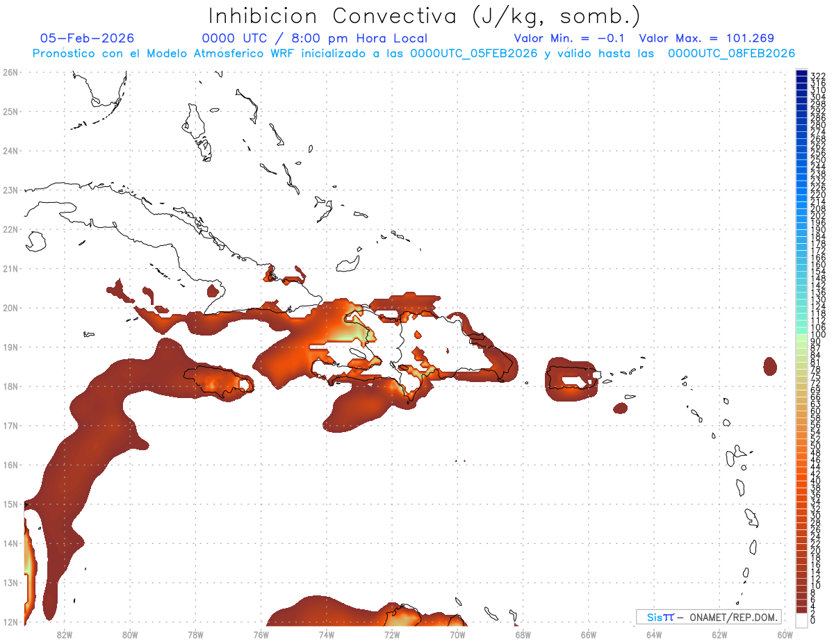
Task: Click the 17N latitude label
Action: (x=10, y=425)
